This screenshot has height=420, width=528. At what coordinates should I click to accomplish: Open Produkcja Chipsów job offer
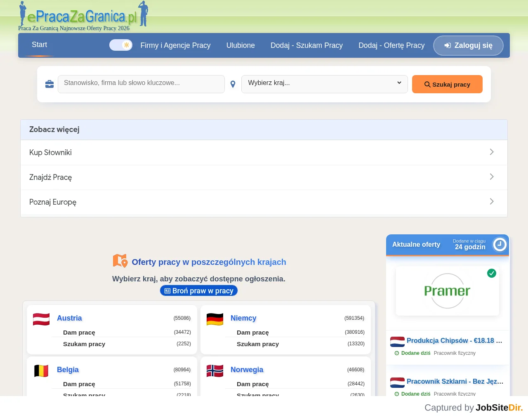pos(454,341)
